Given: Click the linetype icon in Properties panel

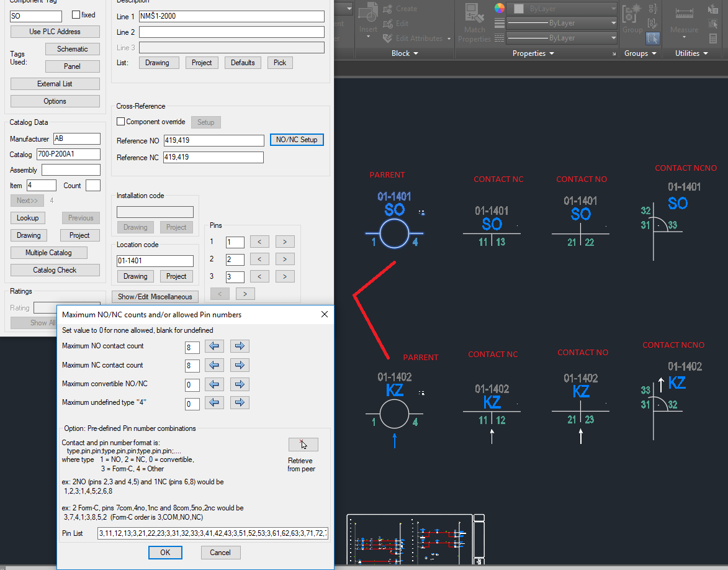Looking at the screenshot, I should [500, 38].
